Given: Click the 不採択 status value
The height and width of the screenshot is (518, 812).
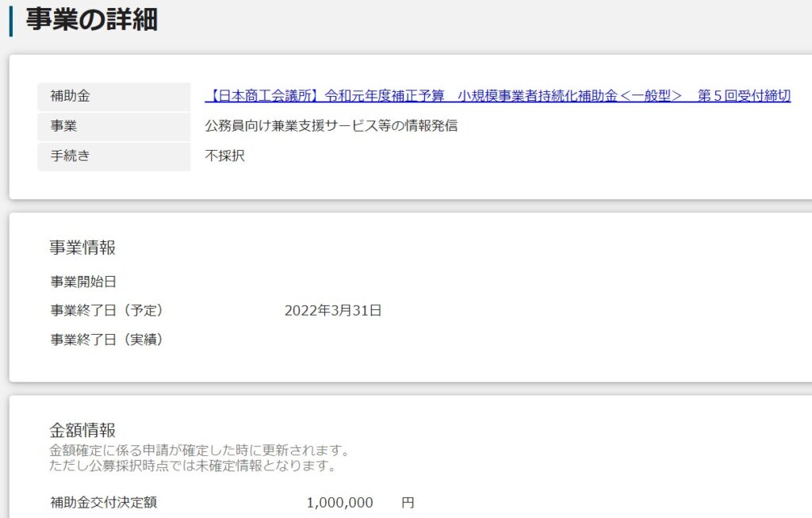Looking at the screenshot, I should (x=224, y=156).
